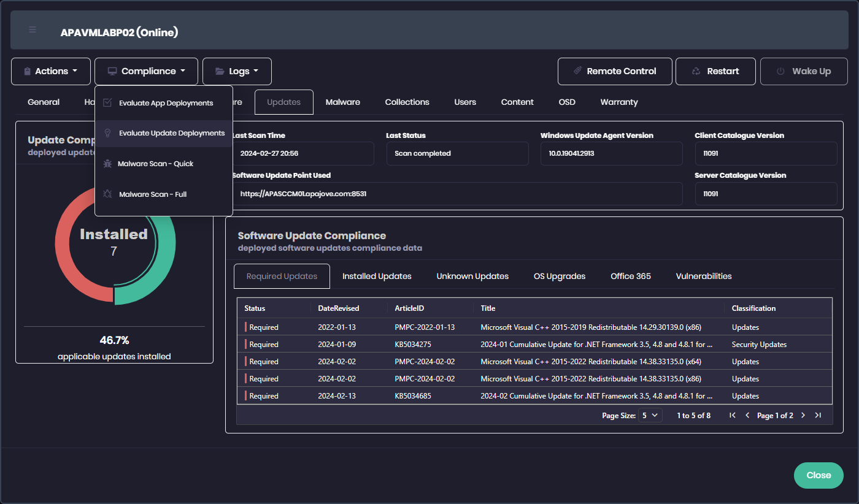Image resolution: width=859 pixels, height=504 pixels.
Task: Select the Vulnerabilities tab
Action: [704, 277]
